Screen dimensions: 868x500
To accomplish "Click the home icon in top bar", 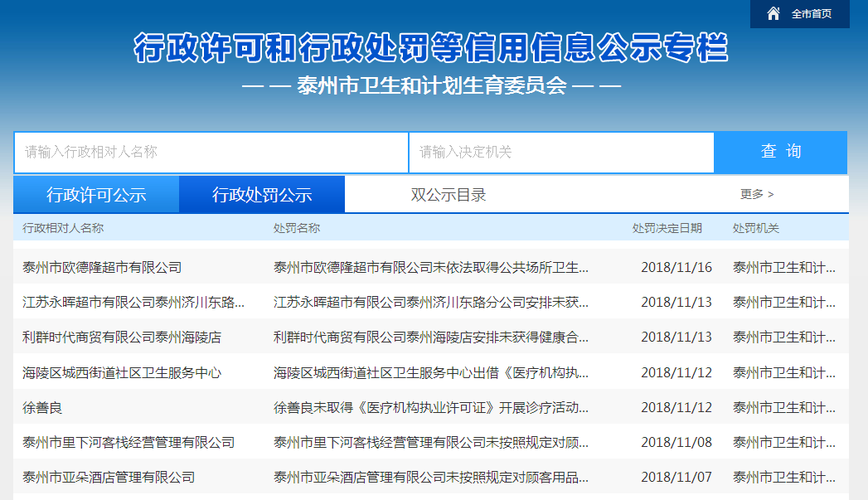I will 773,13.
